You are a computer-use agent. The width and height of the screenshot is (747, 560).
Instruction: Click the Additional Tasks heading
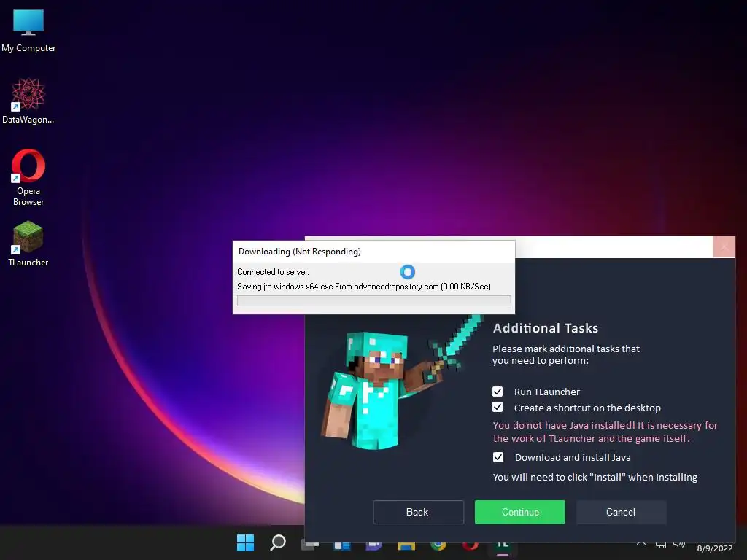tap(546, 328)
